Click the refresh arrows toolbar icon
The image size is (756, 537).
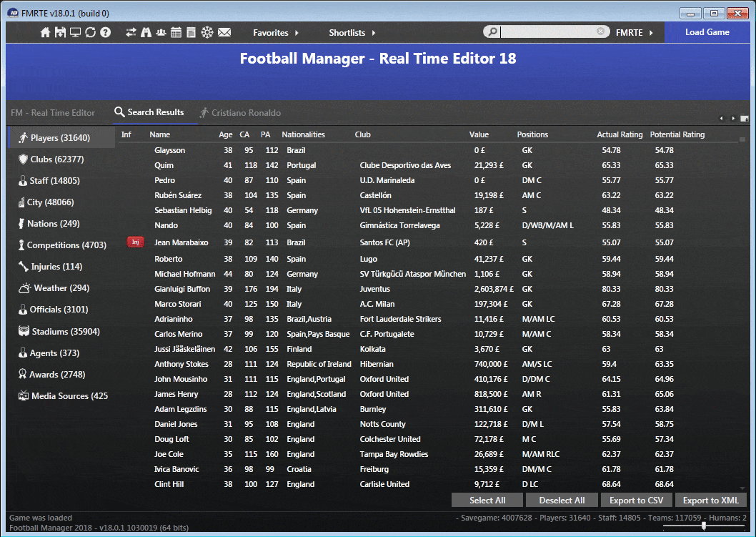[90, 32]
